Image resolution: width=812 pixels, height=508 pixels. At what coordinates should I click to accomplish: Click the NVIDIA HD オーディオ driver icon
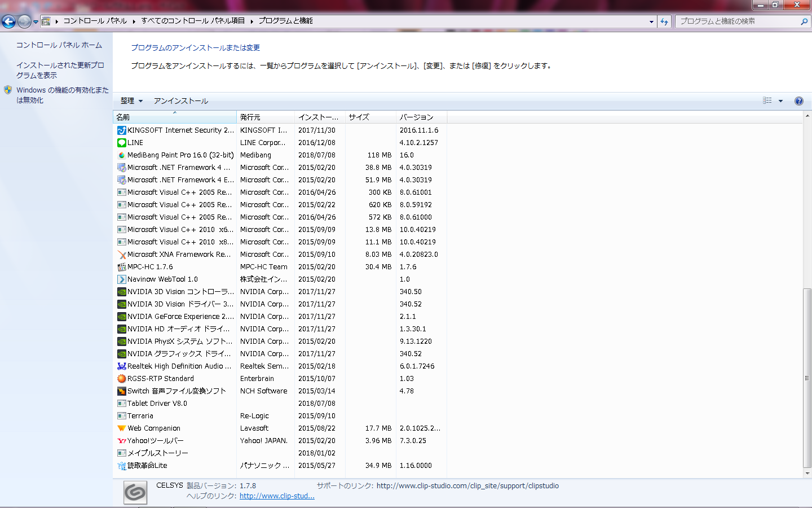[121, 329]
